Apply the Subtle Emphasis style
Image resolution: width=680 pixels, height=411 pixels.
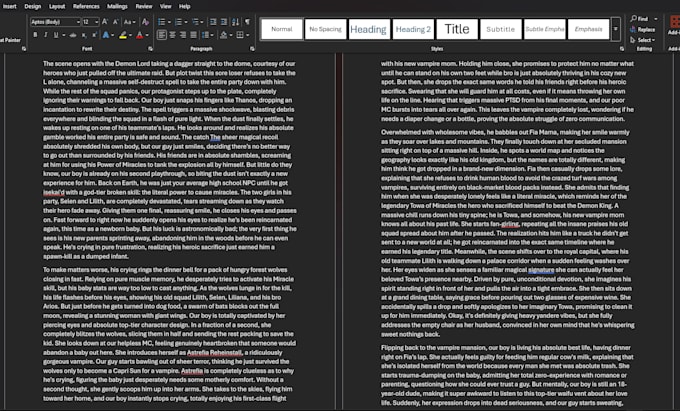coord(545,29)
